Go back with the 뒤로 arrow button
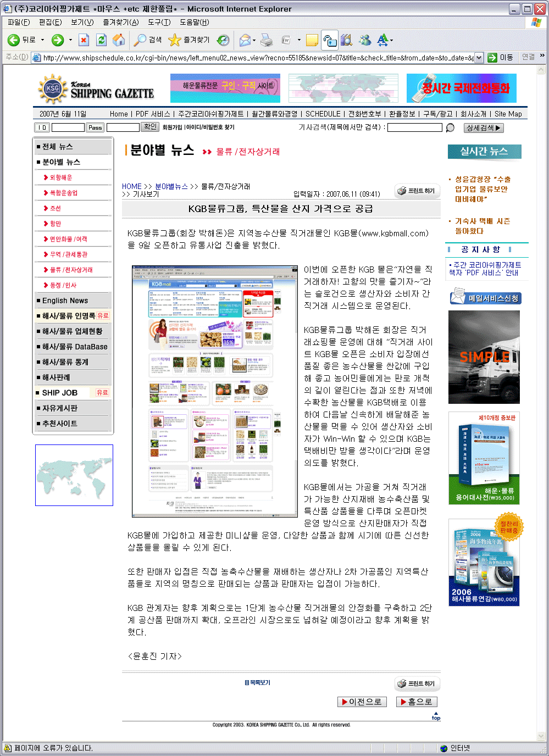Screen dimensions: 549x756 pyautogui.click(x=22, y=40)
